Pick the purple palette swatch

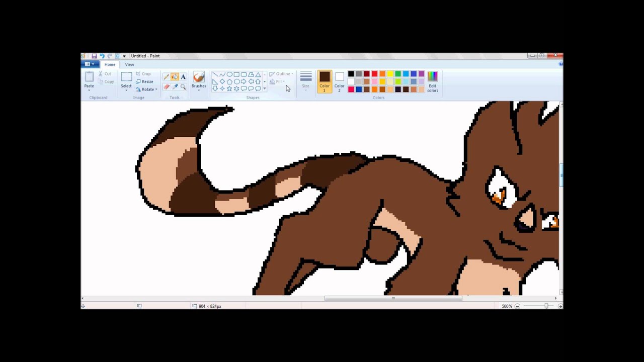pos(422,74)
